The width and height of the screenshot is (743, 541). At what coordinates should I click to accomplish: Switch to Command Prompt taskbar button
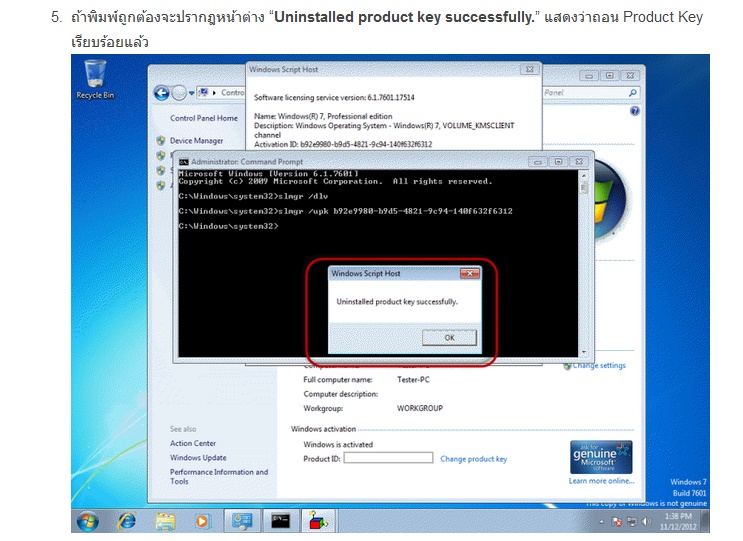pos(281,521)
